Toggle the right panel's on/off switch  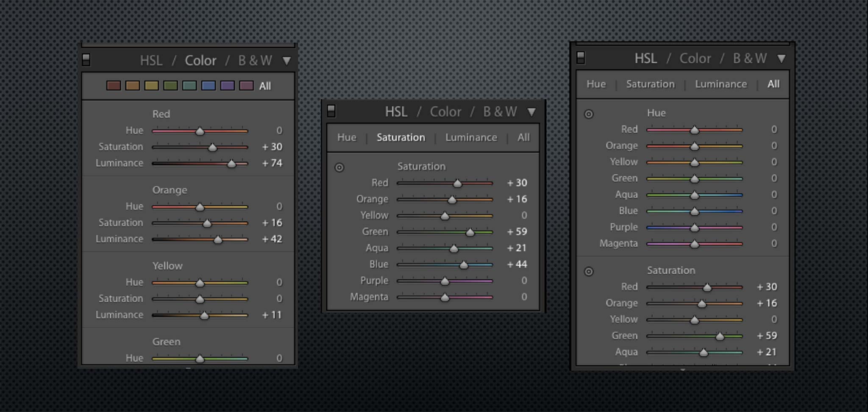[581, 58]
